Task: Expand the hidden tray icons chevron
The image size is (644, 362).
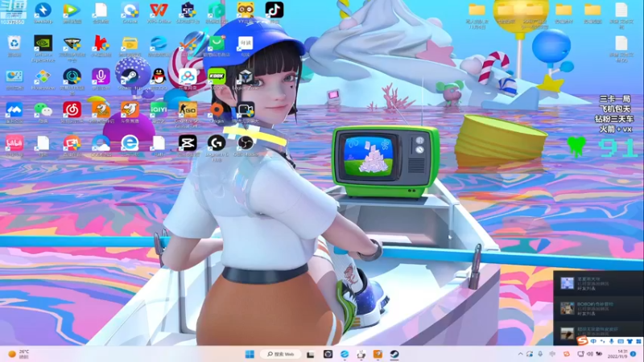Action: pos(520,354)
